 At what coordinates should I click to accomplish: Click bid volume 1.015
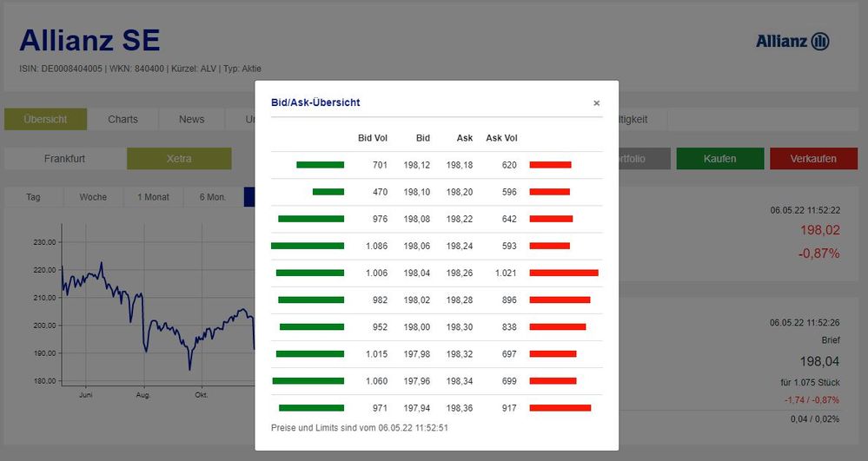coord(376,353)
